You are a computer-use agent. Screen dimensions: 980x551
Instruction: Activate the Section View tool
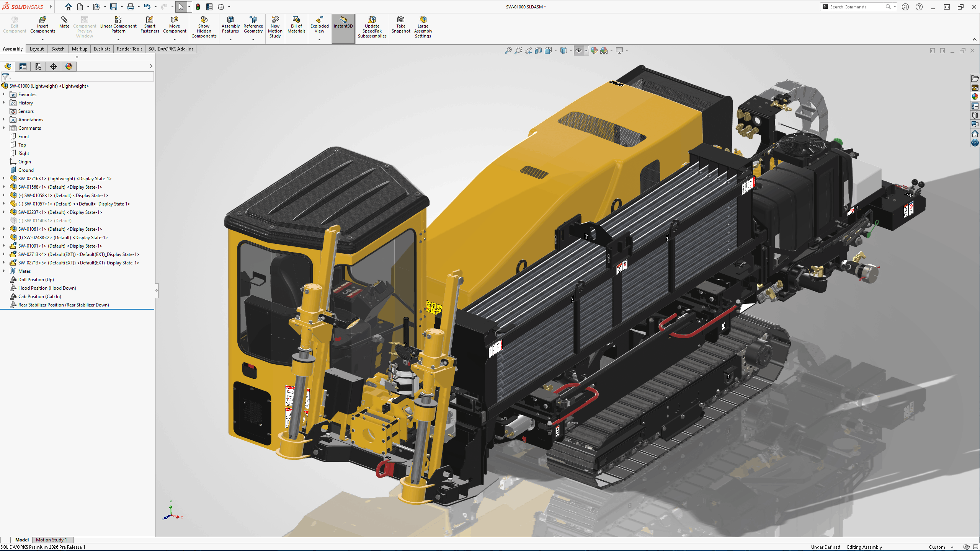click(x=538, y=51)
